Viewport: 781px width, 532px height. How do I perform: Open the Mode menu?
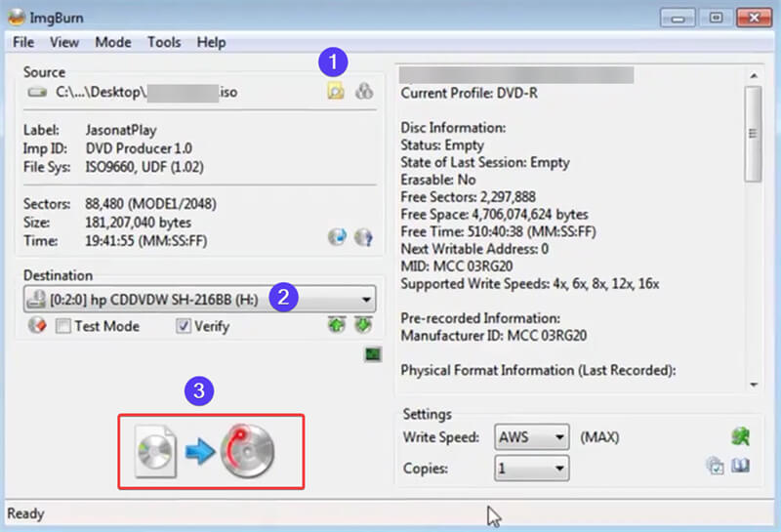(x=113, y=42)
